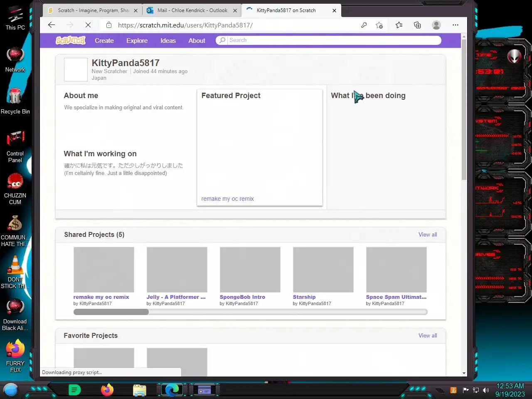Open the Starship project title link

pos(304,297)
